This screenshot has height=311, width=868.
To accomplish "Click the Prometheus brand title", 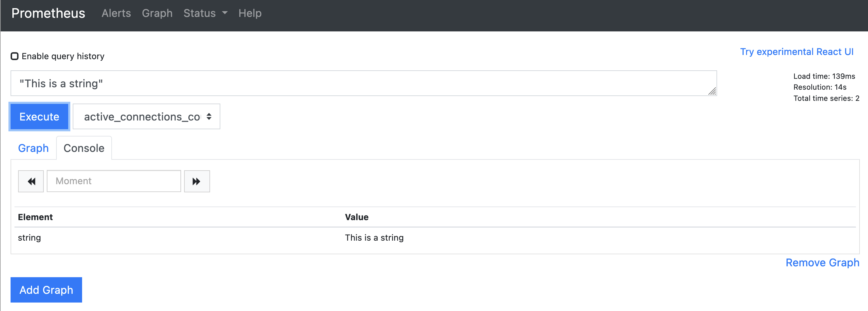I will click(48, 13).
